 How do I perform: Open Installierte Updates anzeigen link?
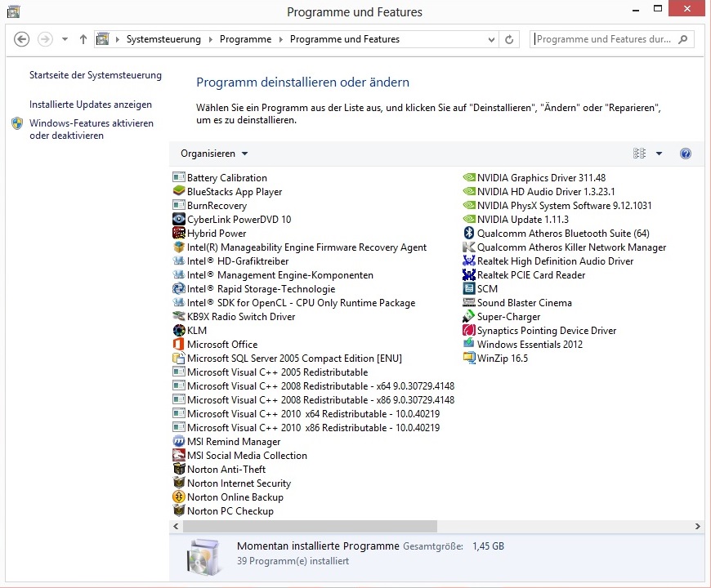point(91,105)
